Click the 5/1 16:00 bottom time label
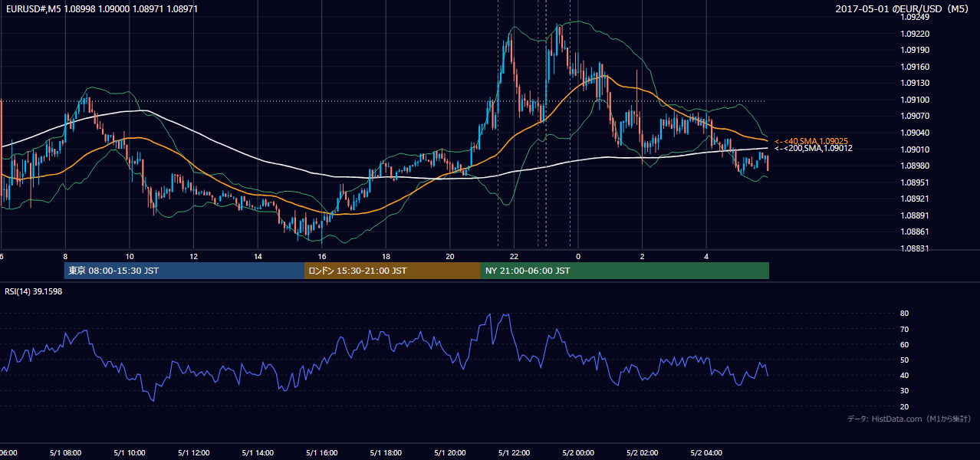The height and width of the screenshot is (460, 980). coord(322,452)
